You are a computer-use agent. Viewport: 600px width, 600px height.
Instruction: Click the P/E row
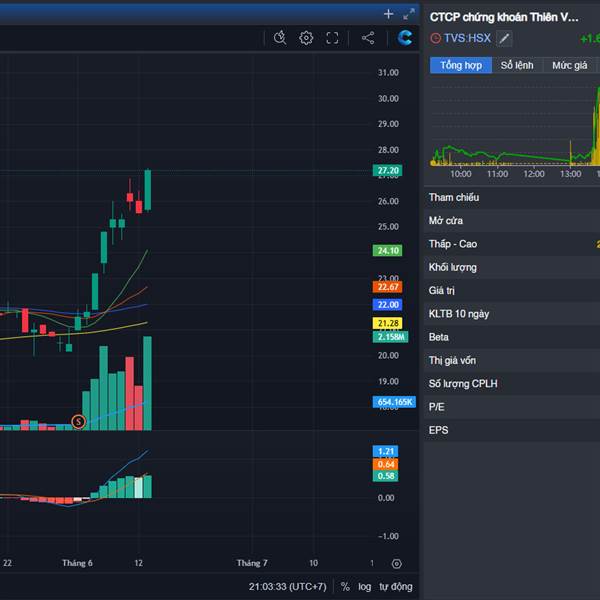[512, 407]
